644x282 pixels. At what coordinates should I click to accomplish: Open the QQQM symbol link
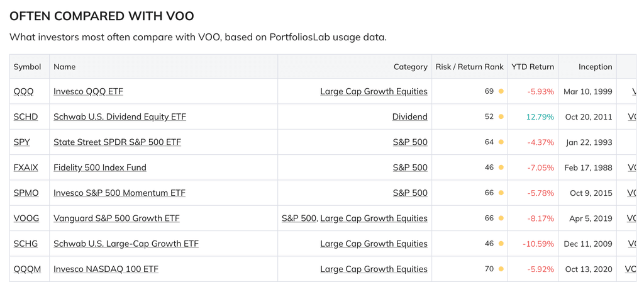[x=27, y=269]
